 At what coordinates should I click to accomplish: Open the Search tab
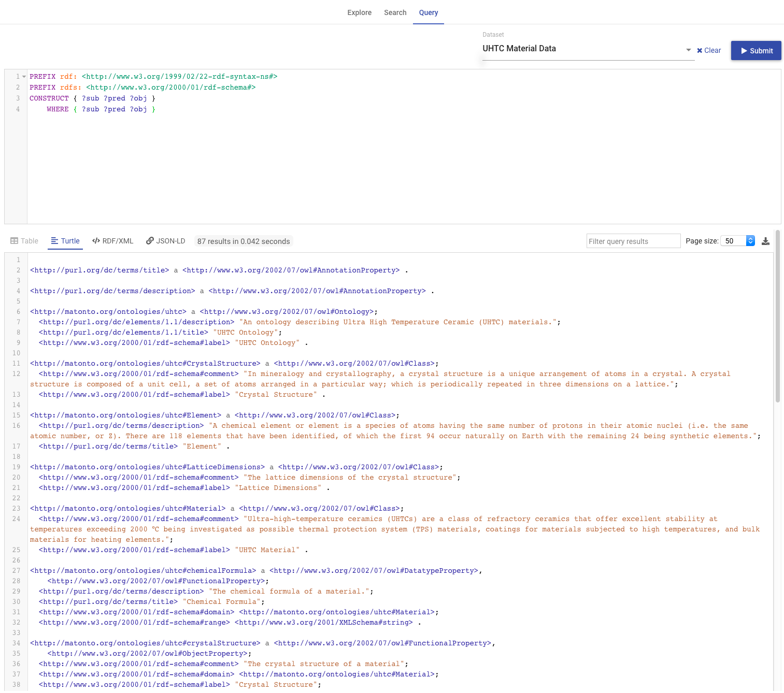point(395,12)
